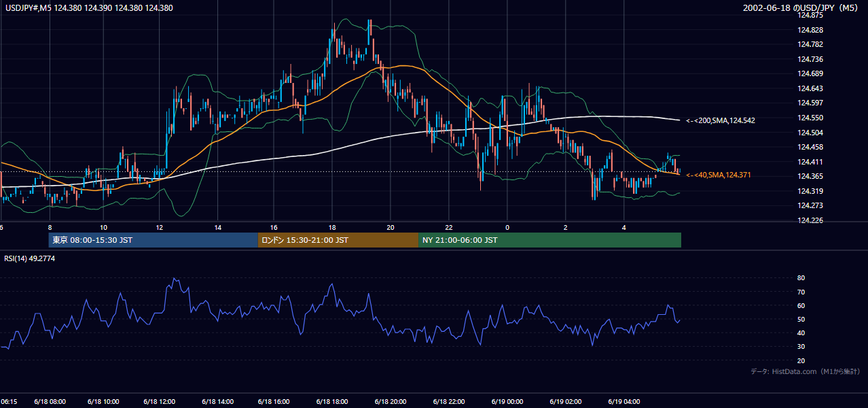Click the NY 21:00-06:00 JST session bar
The height and width of the screenshot is (408, 868).
tap(549, 240)
